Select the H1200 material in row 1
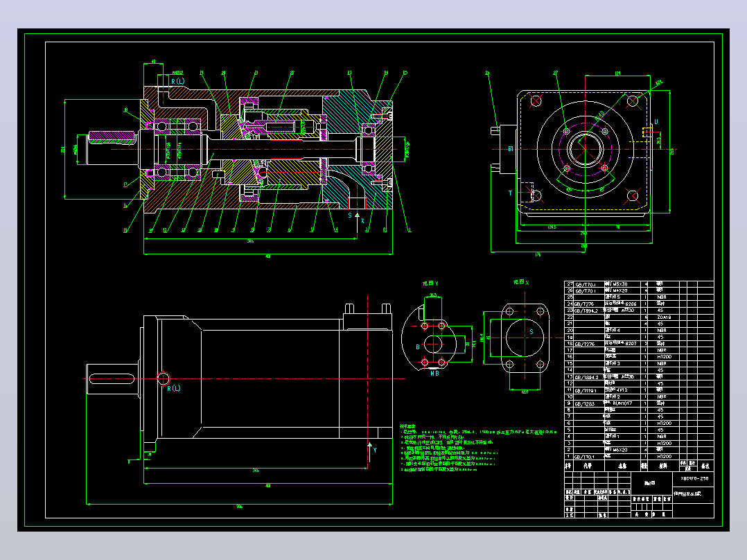 [x=664, y=457]
